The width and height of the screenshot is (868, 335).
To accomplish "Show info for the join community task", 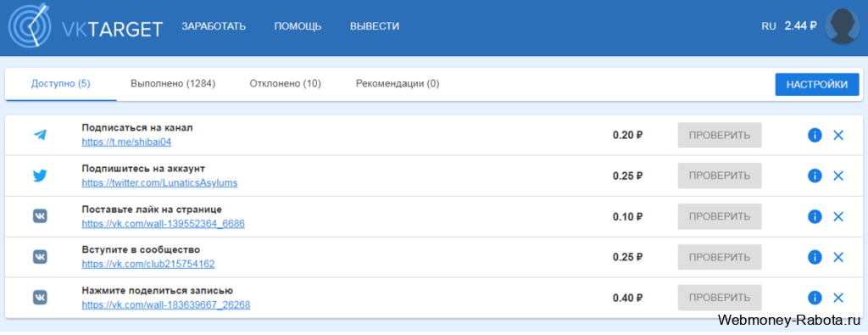I will pos(815,257).
